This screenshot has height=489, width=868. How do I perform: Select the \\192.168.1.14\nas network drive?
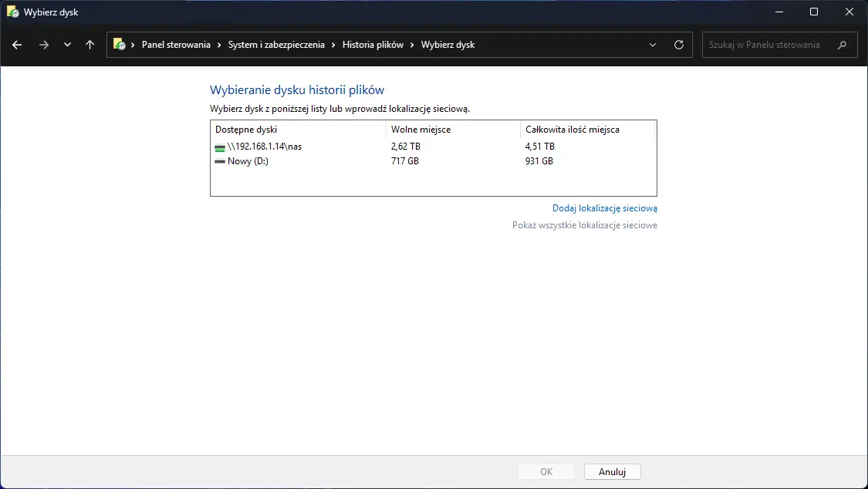264,147
